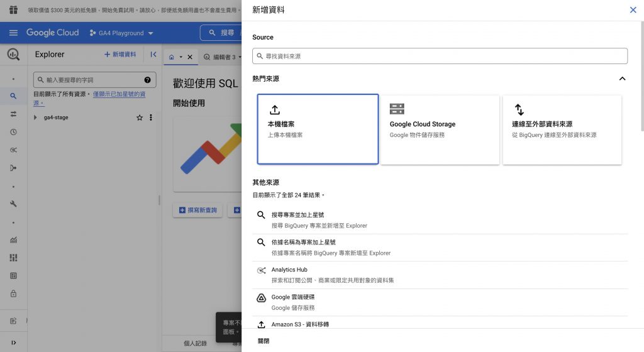Open ga4-stage more actions menu
Screen dimensions: 644x352
(x=151, y=118)
